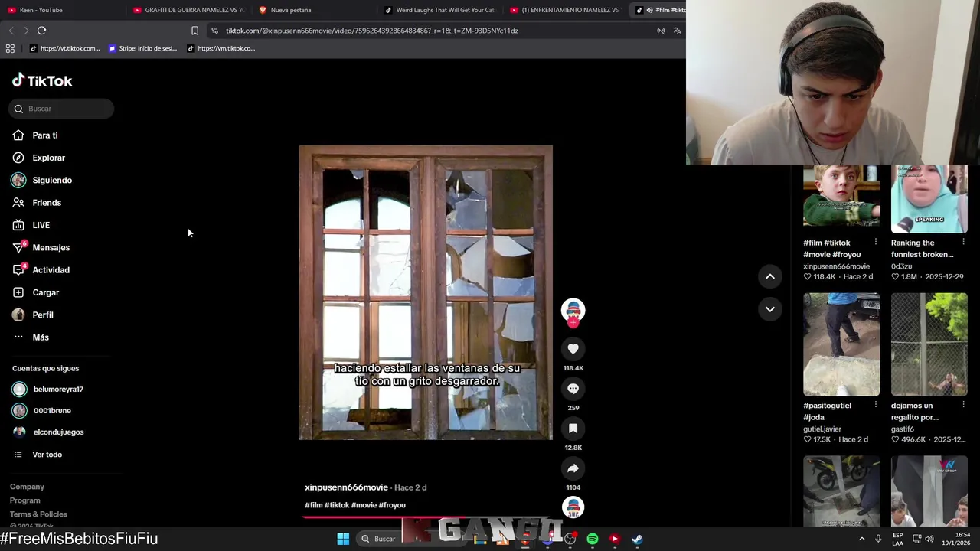Like the video with the heart icon
The width and height of the screenshot is (980, 551).
(x=573, y=349)
